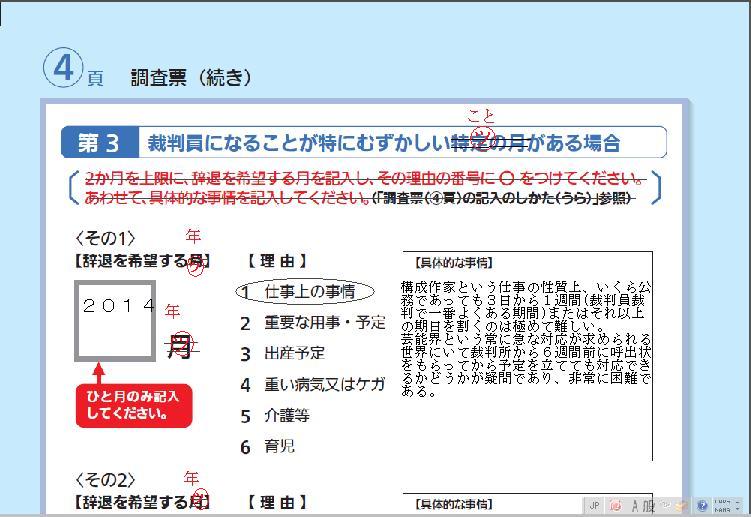Select reason 4 重い病気又はケガ
Viewport: 751px width, 517px height.
point(313,384)
